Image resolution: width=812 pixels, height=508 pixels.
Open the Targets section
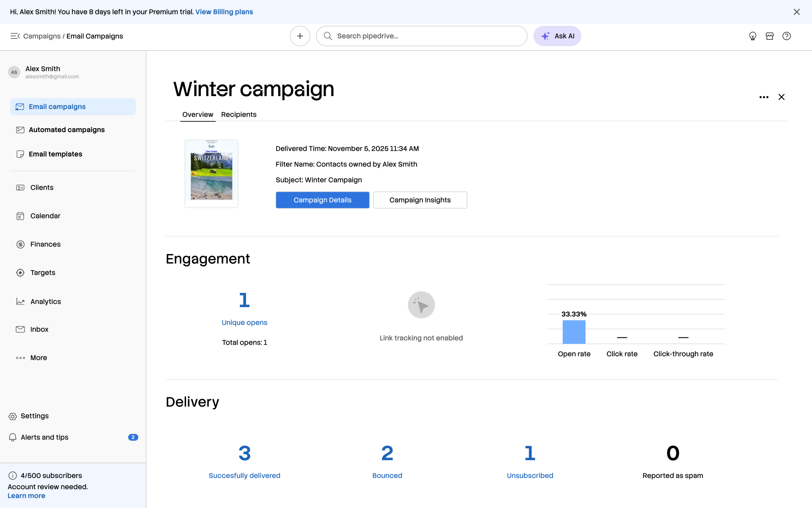point(42,273)
